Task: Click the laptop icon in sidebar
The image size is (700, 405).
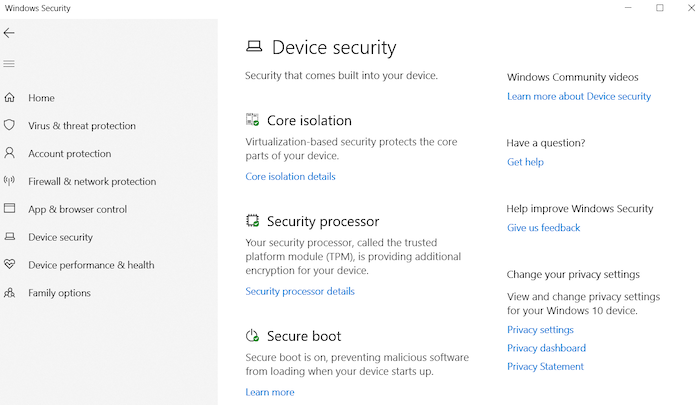Action: tap(9, 237)
